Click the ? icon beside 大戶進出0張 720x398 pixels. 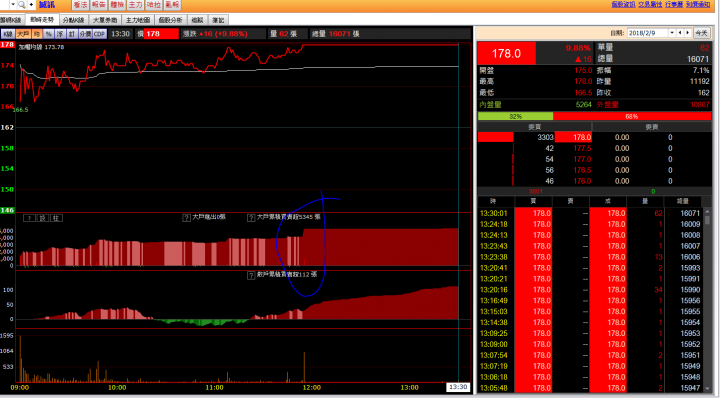tap(186, 218)
